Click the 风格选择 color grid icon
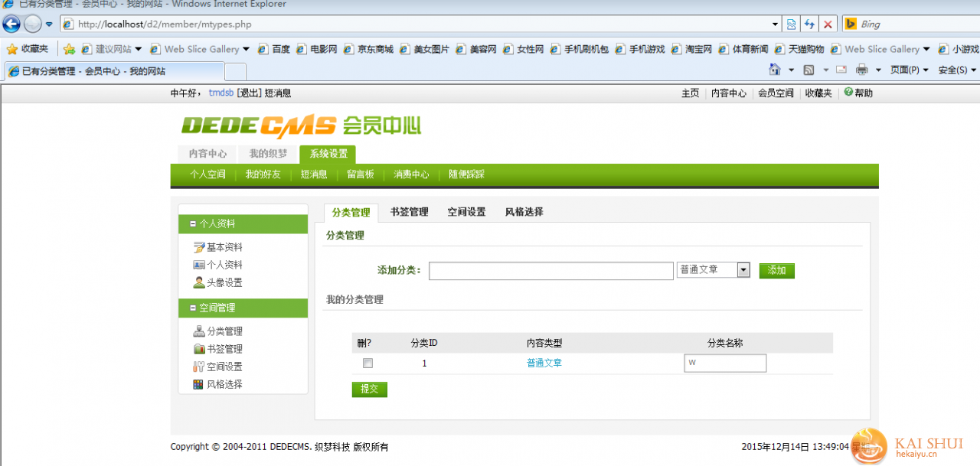This screenshot has width=980, height=466. click(199, 384)
